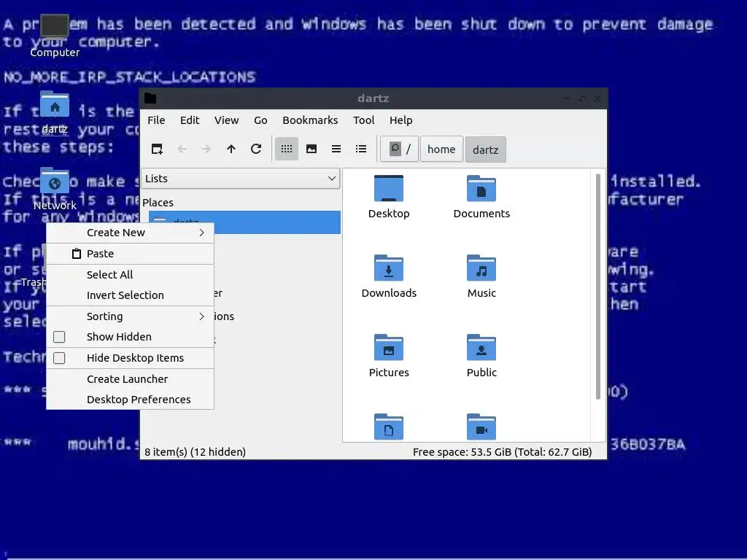This screenshot has height=560, width=747.
Task: Click the Places heading in side pane
Action: click(158, 203)
